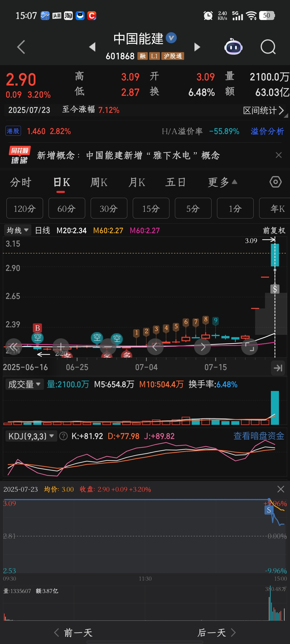Go to 后一天 next day
290x644 pixels.
point(217,633)
